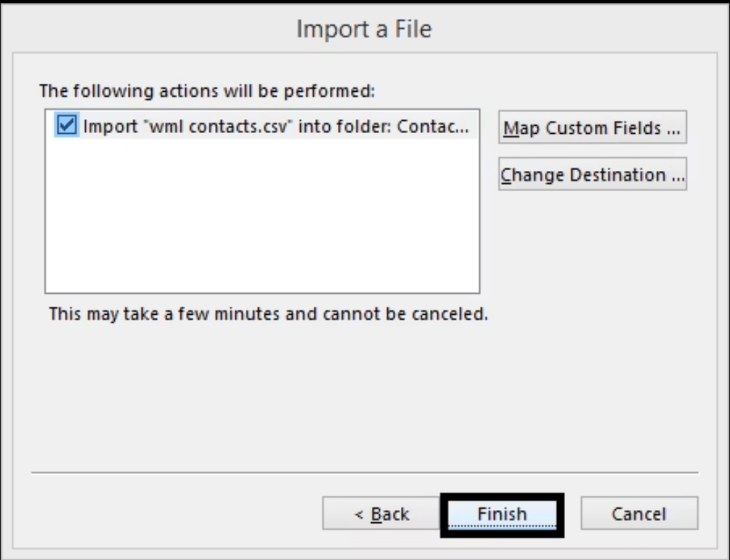Click the blank dialog area below the warning text
The height and width of the screenshot is (560, 730).
[x=365, y=395]
